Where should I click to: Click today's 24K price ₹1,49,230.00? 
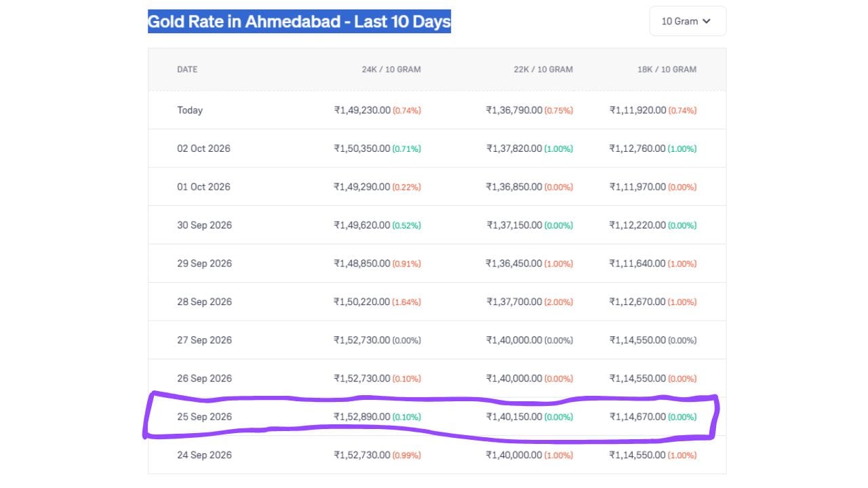362,110
